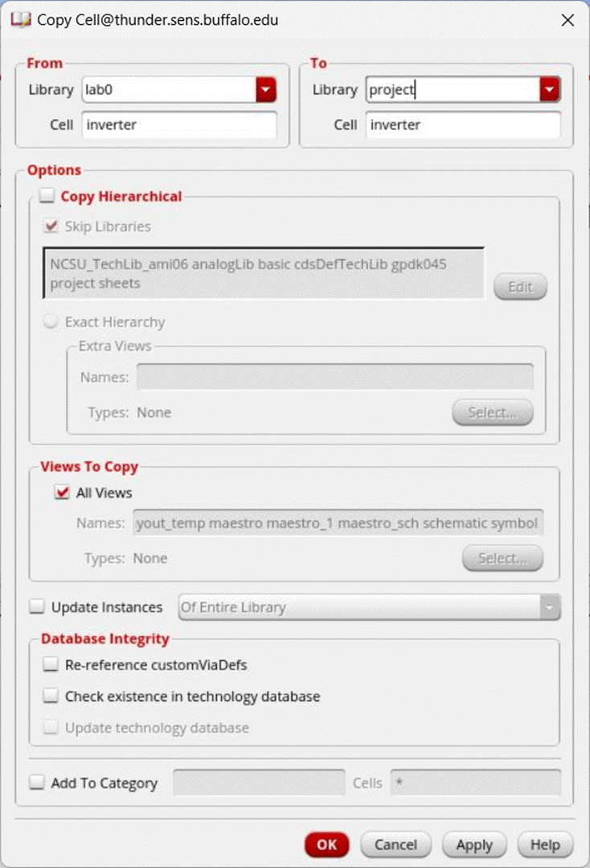The image size is (590, 868).
Task: Apply the copy settings
Action: point(473,845)
